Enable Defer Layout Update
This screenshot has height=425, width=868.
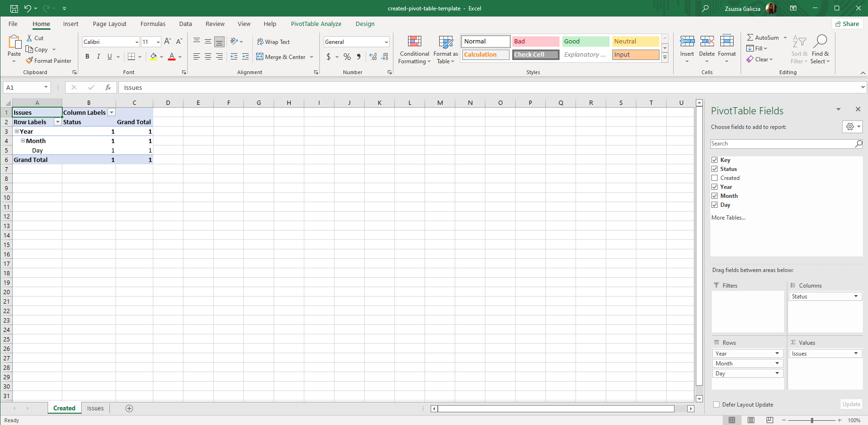[x=717, y=405]
